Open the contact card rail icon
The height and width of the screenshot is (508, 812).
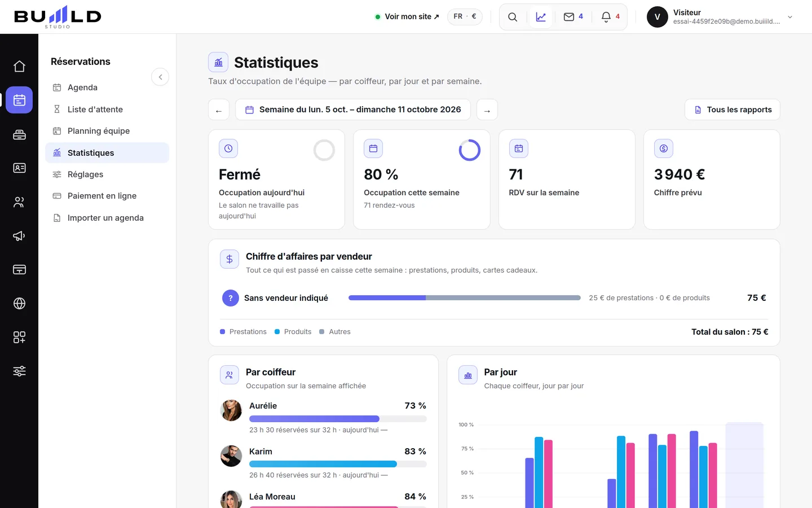(19, 168)
